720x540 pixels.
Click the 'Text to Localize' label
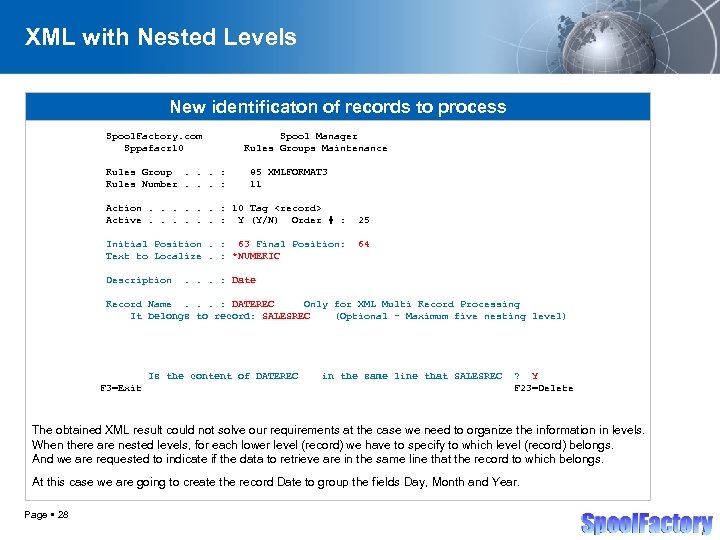(154, 256)
